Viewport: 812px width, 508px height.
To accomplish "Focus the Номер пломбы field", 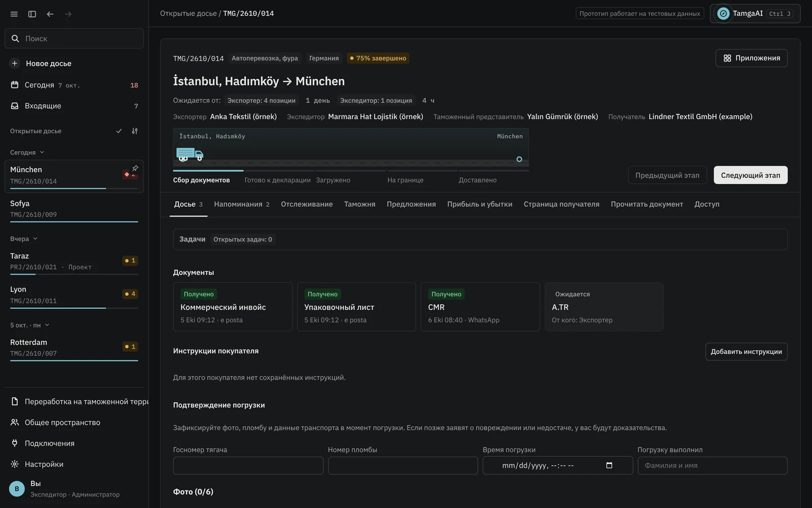I will coord(403,466).
